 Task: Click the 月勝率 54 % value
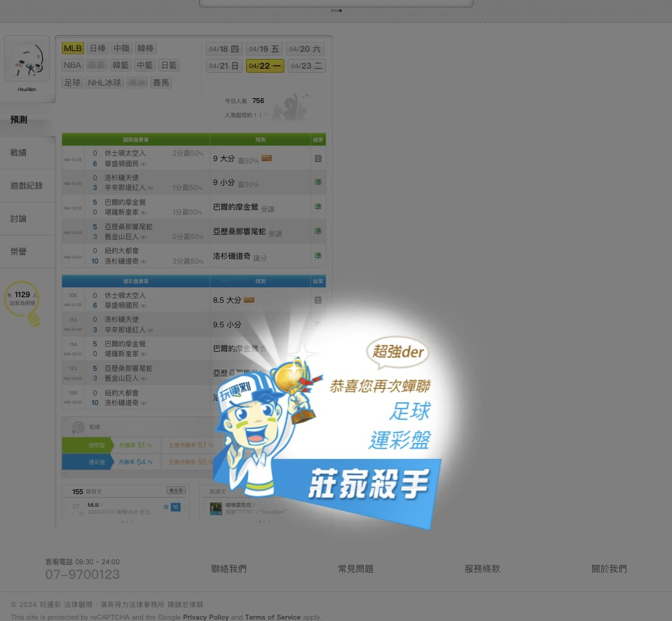tap(135, 462)
